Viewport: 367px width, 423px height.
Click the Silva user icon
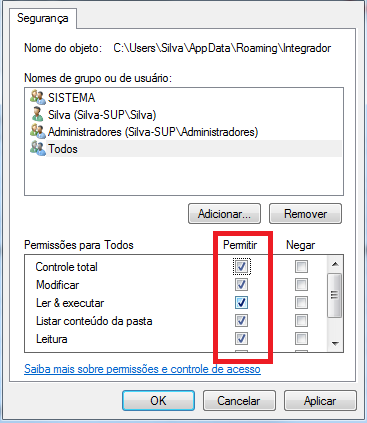point(37,114)
